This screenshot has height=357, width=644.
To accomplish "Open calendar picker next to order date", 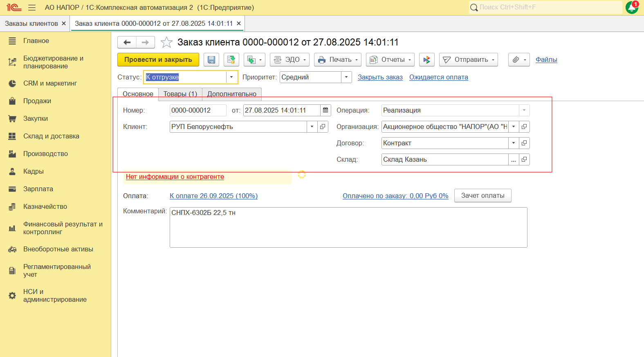I will click(325, 111).
